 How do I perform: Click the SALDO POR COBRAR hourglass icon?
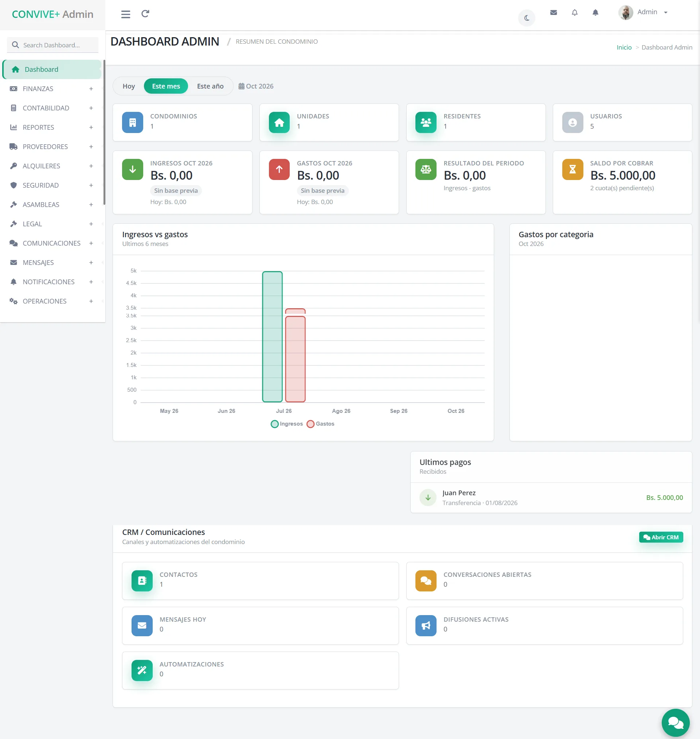tap(572, 169)
